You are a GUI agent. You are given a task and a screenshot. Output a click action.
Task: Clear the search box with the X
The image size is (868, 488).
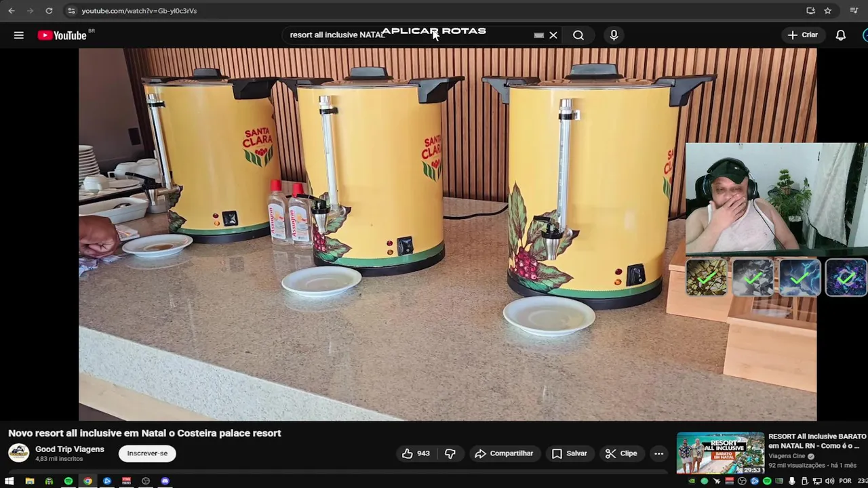[553, 35]
